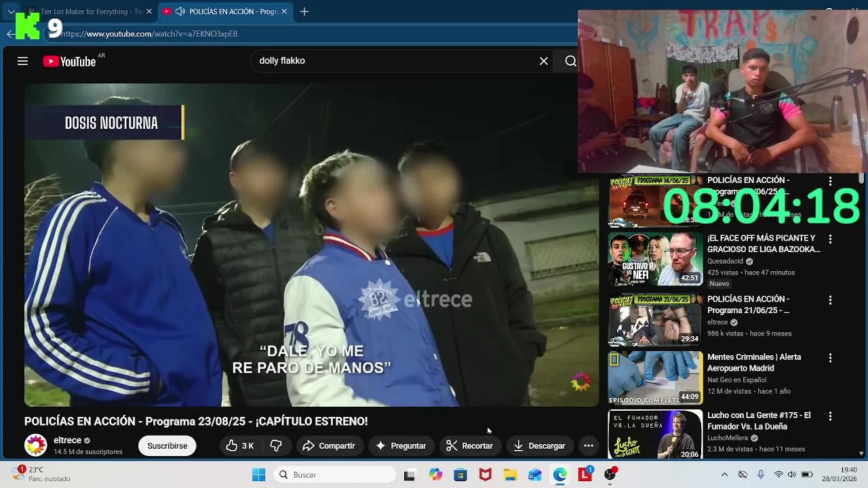Image resolution: width=868 pixels, height=488 pixels.
Task: Click the '14.5 M de suscriptores' text
Action: pos(88,452)
